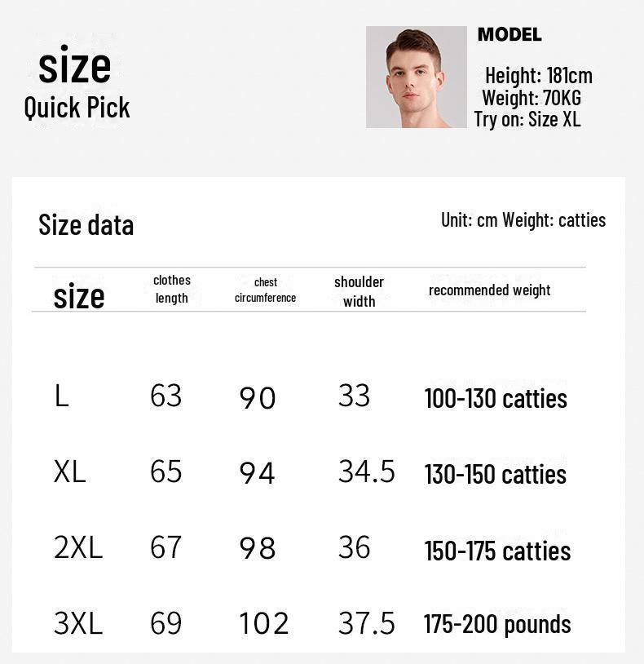The width and height of the screenshot is (644, 664).
Task: Pick the 3XL size row label
Action: pos(78,624)
